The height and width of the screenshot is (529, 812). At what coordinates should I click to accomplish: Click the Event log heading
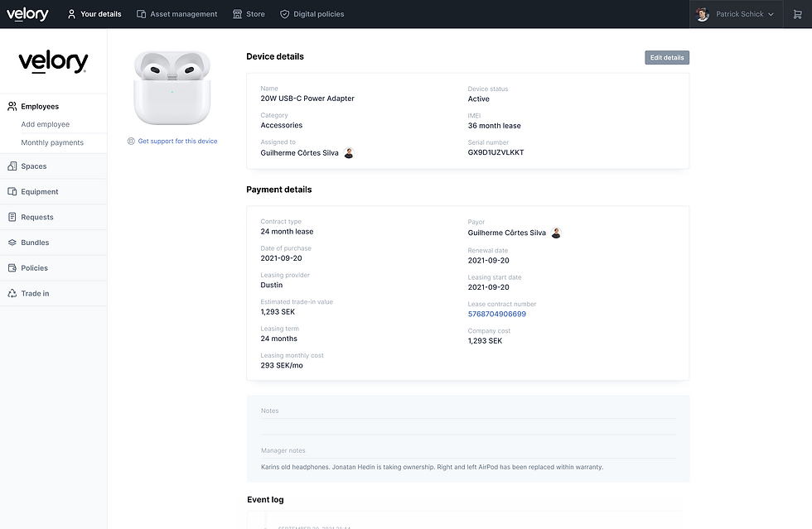click(x=265, y=499)
